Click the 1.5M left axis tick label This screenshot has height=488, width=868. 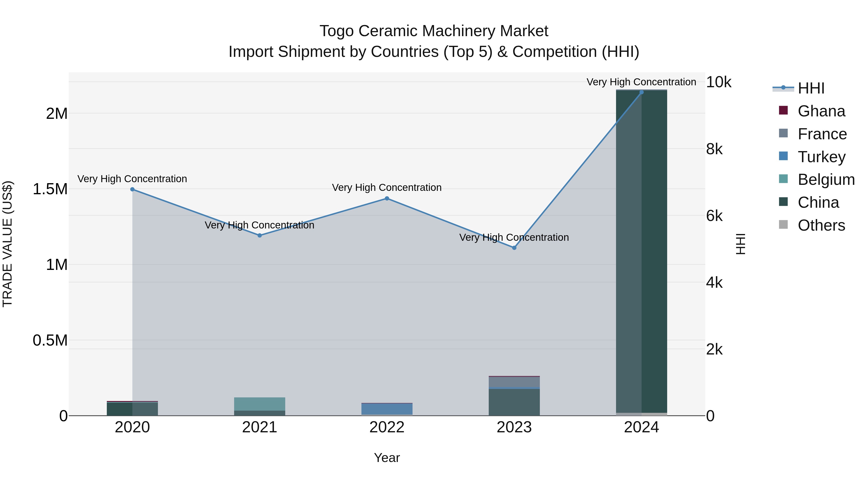click(50, 189)
